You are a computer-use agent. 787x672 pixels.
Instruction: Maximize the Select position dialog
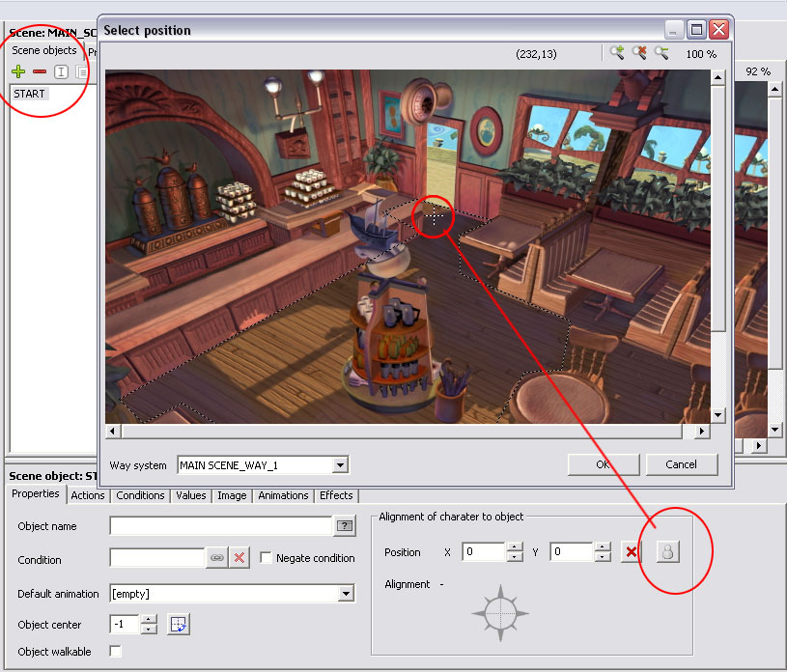[696, 30]
